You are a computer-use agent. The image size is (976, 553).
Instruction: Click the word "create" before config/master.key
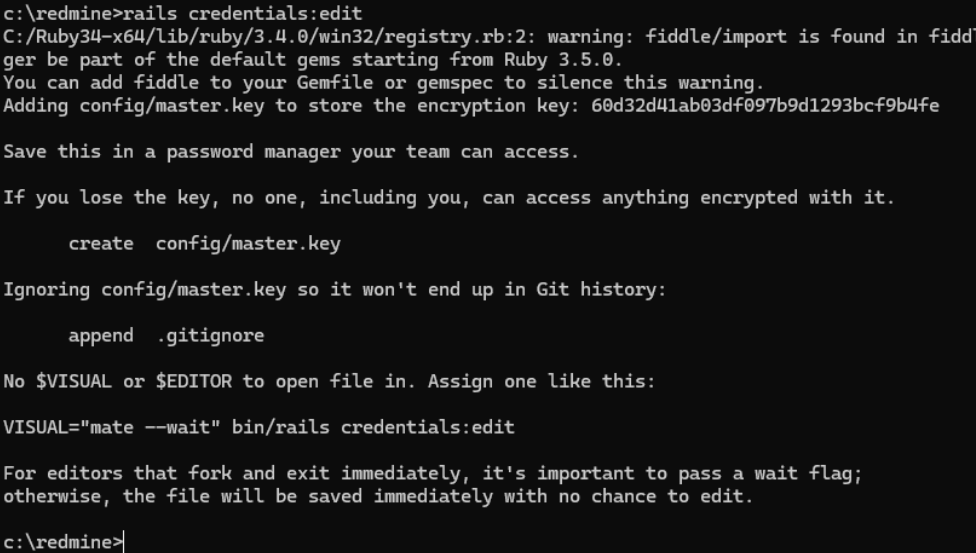pos(100,243)
